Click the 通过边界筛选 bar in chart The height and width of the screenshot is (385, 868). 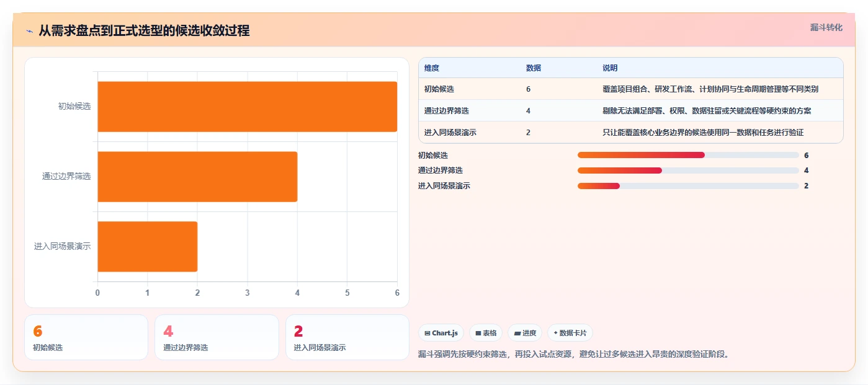(x=197, y=177)
